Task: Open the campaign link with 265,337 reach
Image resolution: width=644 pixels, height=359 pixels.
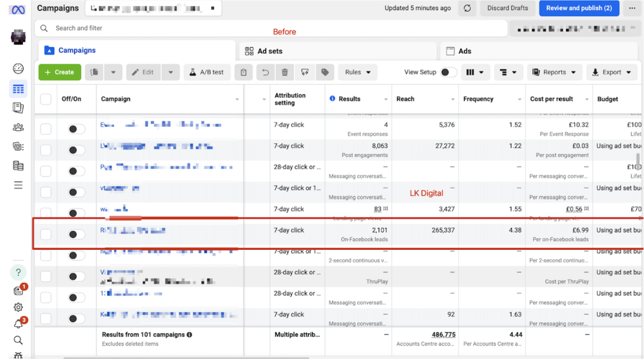Action: pos(133,230)
